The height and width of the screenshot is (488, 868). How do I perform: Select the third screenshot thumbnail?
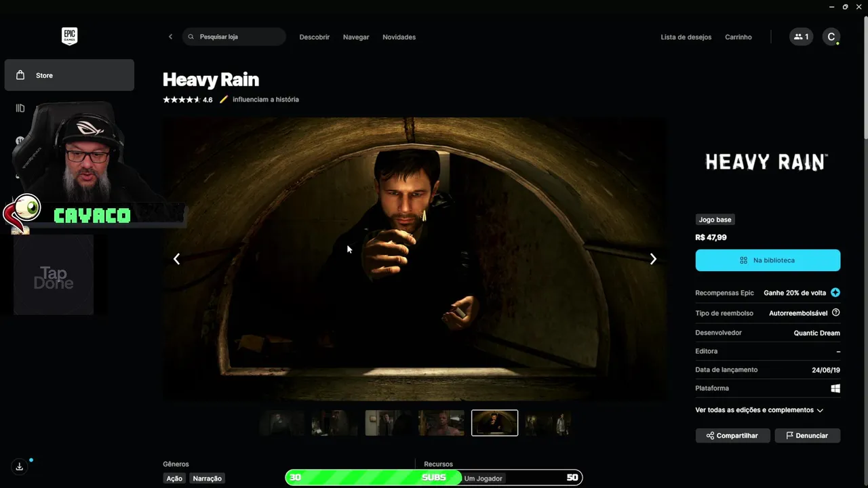(x=389, y=423)
